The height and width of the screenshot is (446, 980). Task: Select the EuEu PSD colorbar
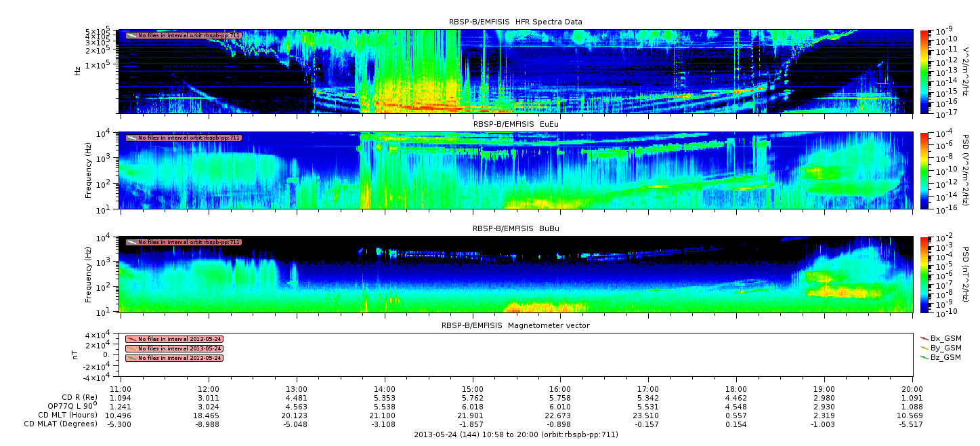click(x=925, y=170)
